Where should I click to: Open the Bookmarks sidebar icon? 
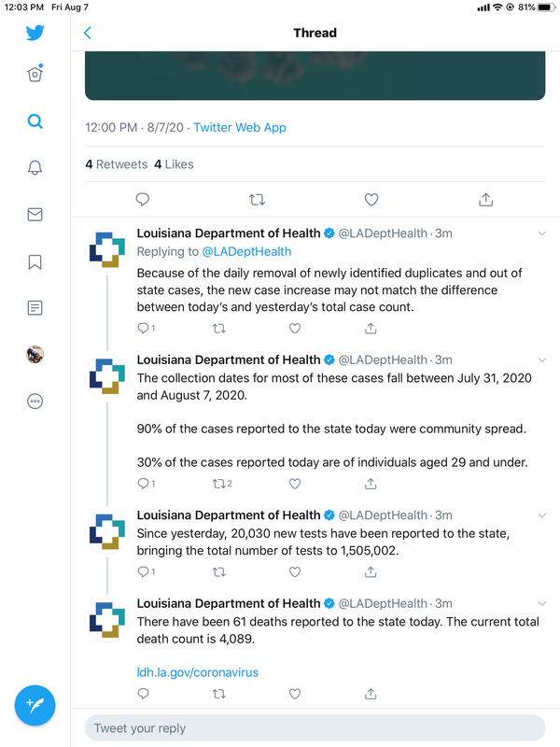pyautogui.click(x=35, y=261)
